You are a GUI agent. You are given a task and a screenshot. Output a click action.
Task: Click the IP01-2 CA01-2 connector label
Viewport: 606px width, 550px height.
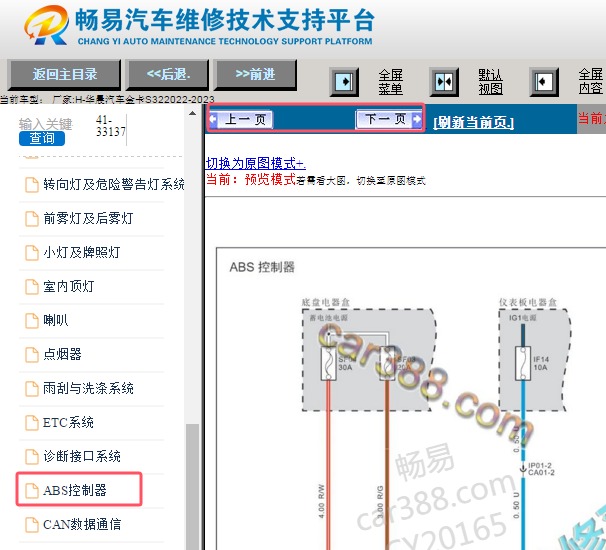click(541, 469)
